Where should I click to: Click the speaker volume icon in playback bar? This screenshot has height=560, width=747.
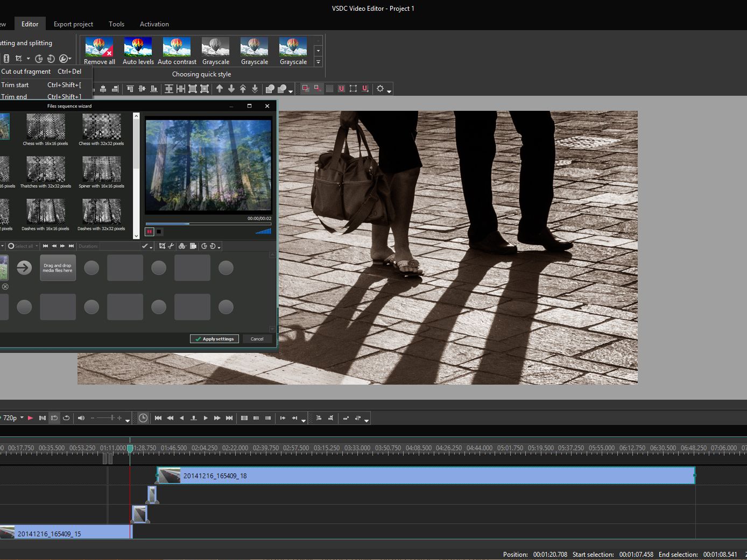pos(81,418)
